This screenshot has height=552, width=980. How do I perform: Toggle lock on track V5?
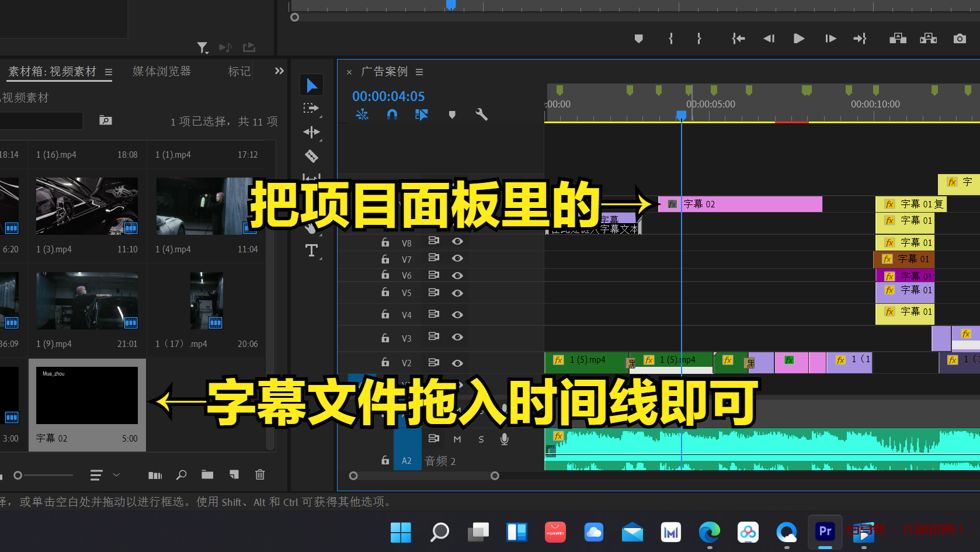pos(385,292)
